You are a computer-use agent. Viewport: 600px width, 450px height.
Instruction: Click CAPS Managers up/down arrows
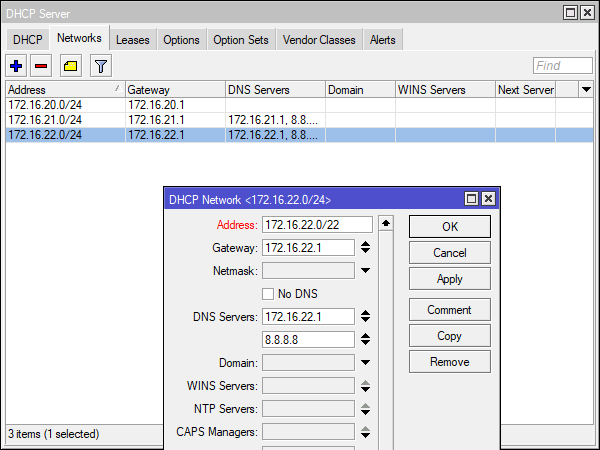tap(365, 432)
